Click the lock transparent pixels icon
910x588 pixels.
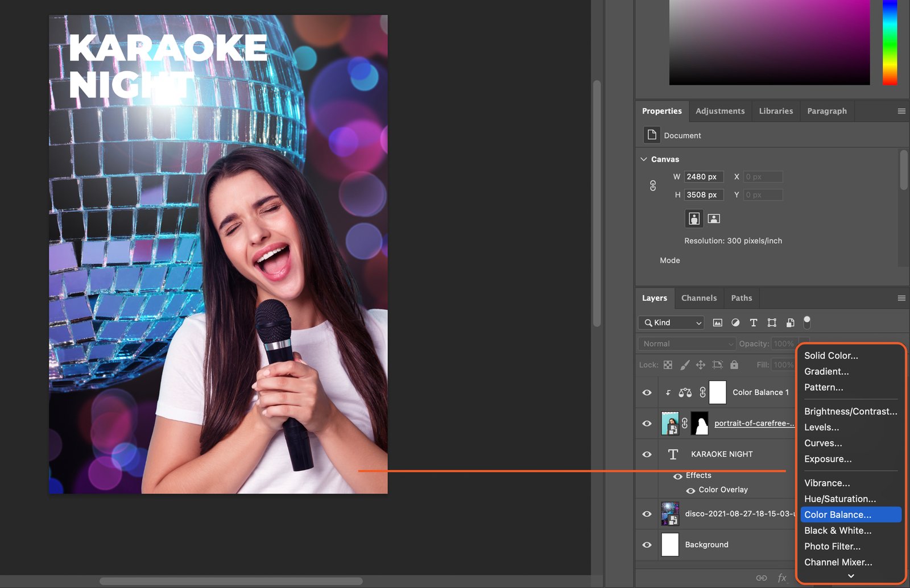tap(668, 365)
